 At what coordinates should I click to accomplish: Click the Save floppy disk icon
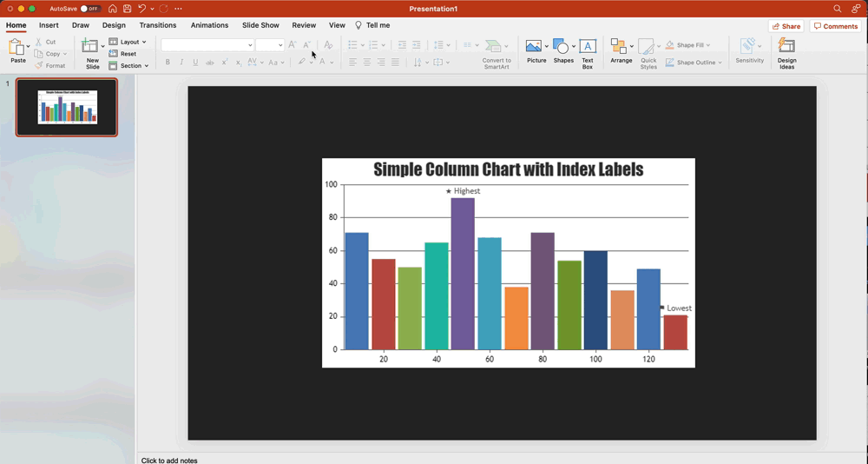tap(128, 9)
